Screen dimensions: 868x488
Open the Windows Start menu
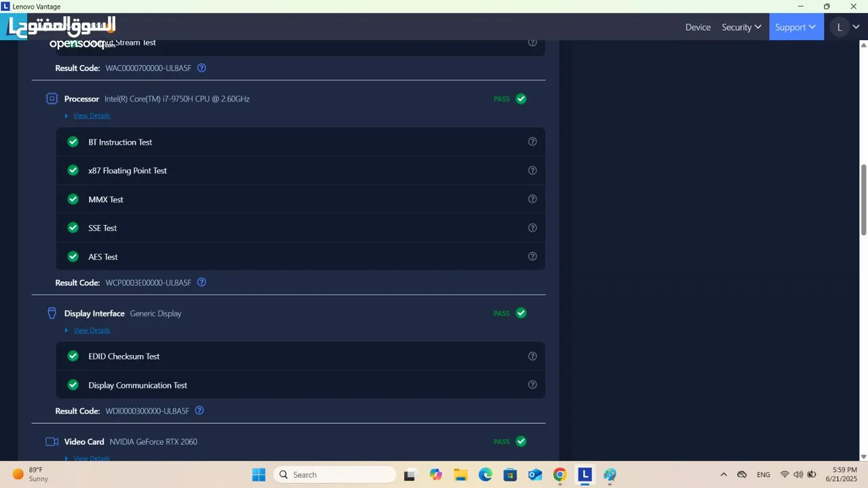click(x=259, y=474)
